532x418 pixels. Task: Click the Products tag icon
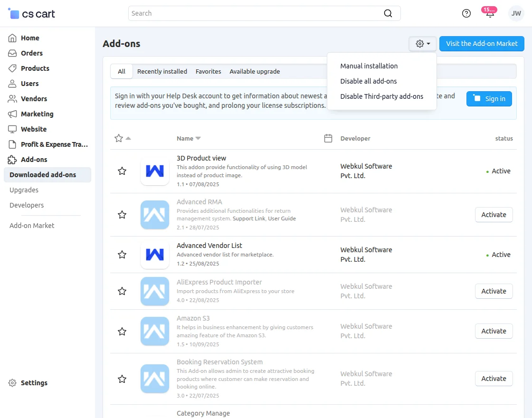(12, 68)
